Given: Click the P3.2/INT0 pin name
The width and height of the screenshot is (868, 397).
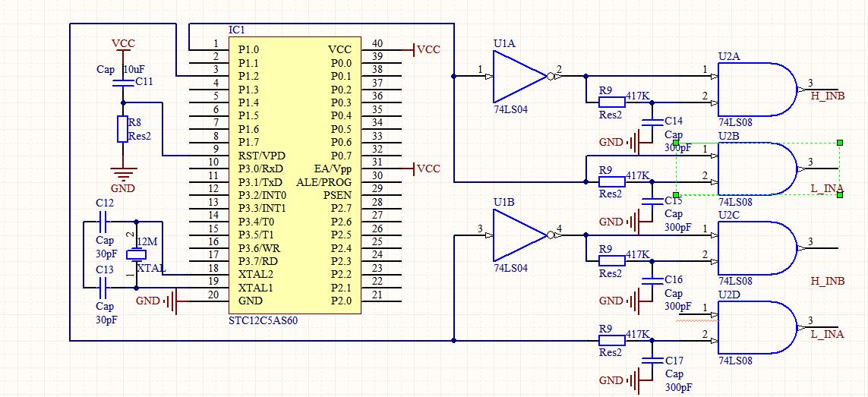Looking at the screenshot, I should [262, 195].
